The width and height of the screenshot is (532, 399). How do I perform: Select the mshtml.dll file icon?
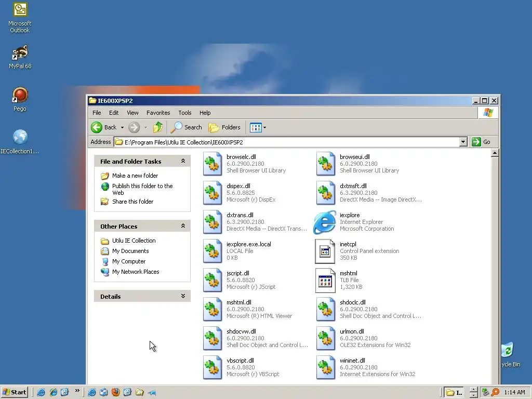click(212, 310)
